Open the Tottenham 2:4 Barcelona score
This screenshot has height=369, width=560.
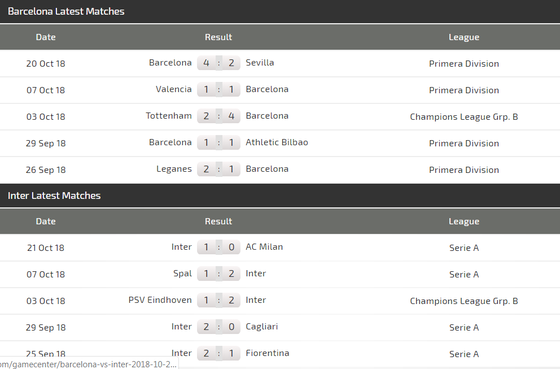[219, 116]
